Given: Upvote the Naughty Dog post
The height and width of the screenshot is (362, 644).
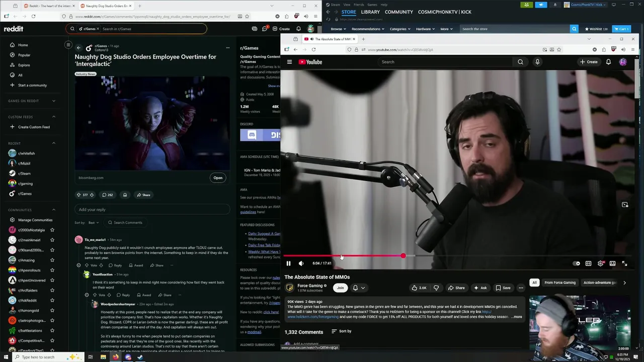Looking at the screenshot, I should pos(78,195).
